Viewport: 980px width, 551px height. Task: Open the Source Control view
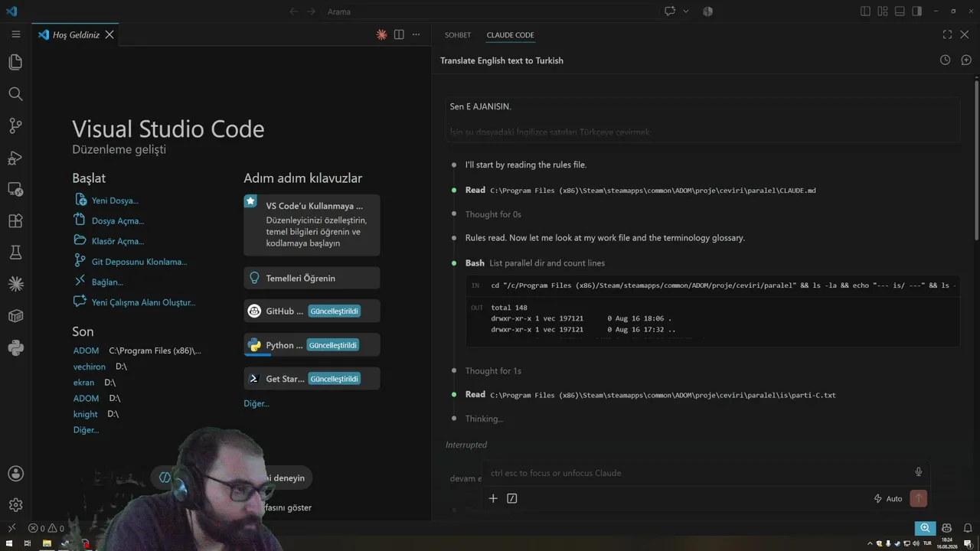point(15,126)
